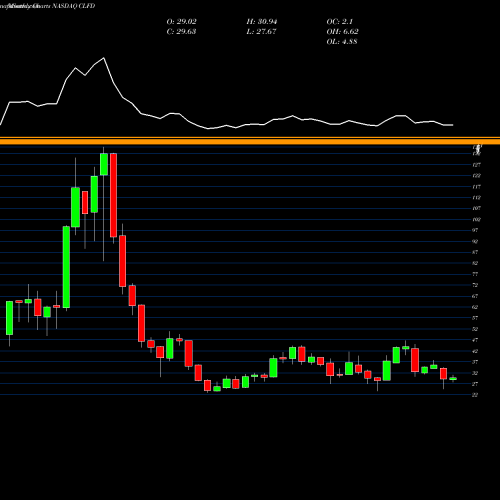
Task: Click the 77 price axis label
Action: (475, 274)
